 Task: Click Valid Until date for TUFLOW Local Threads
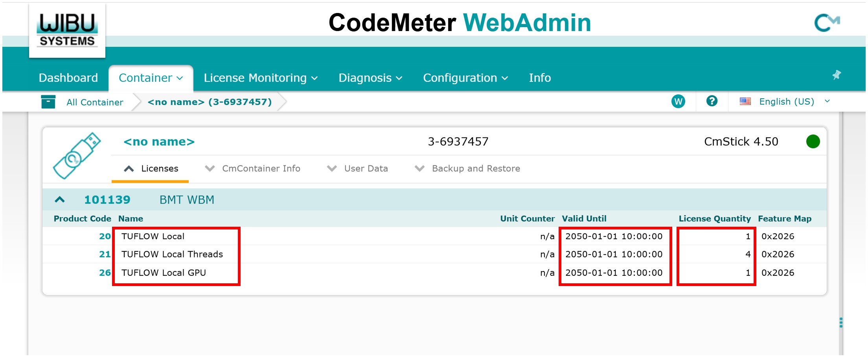coord(614,254)
